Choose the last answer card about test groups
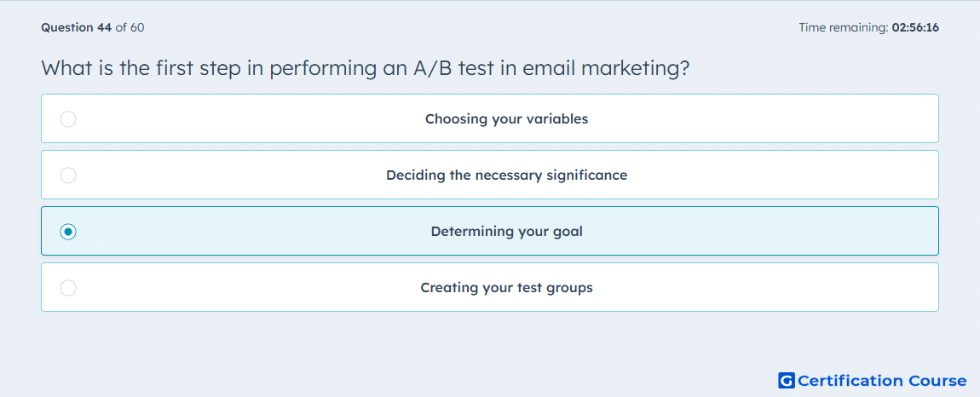Image resolution: width=980 pixels, height=397 pixels. point(490,287)
